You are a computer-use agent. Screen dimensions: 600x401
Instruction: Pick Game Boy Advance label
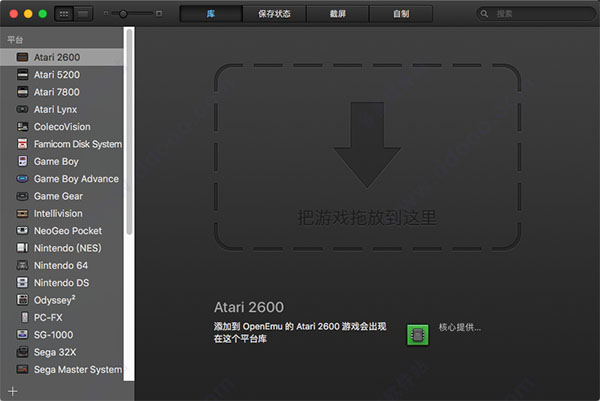76,179
